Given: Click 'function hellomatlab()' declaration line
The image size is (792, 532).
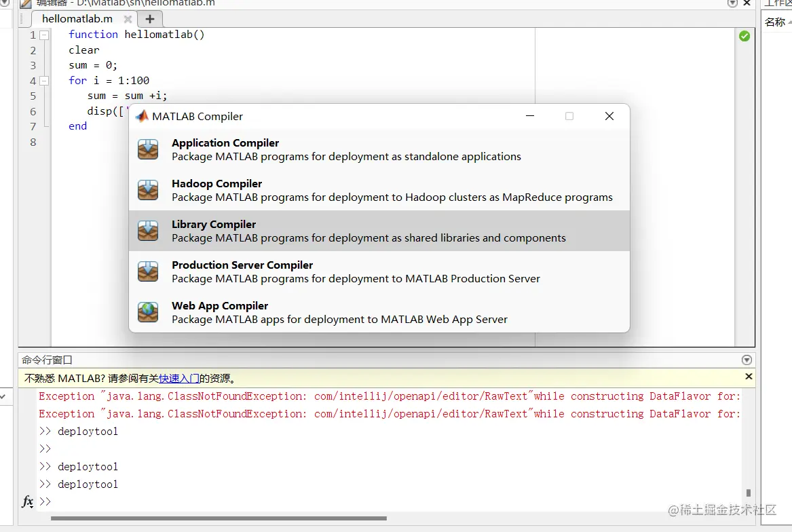Looking at the screenshot, I should [x=136, y=35].
